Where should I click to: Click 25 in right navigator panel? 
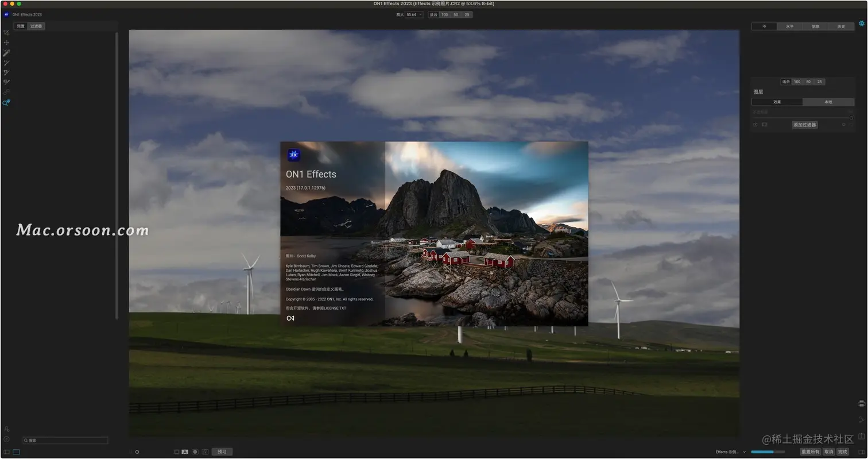820,82
